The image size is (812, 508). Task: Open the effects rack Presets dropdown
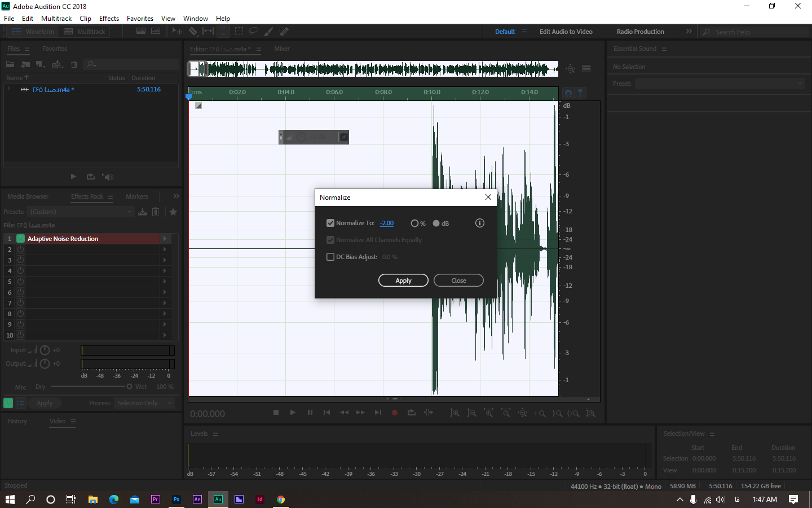[82, 212]
